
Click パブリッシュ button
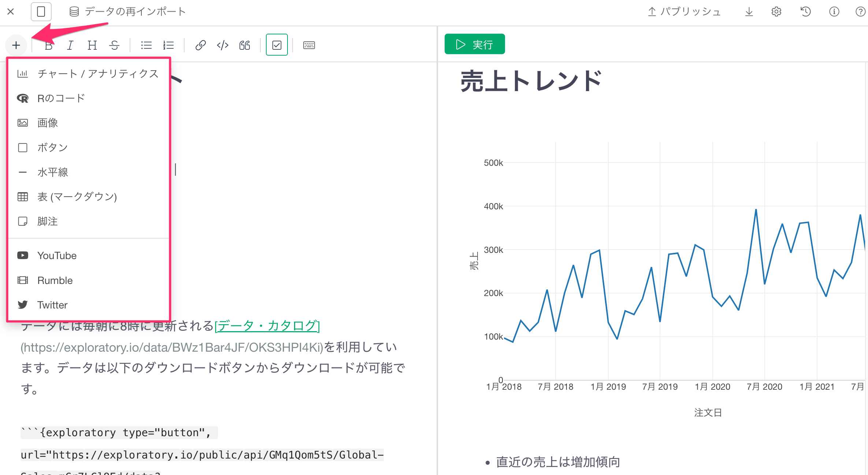point(685,12)
